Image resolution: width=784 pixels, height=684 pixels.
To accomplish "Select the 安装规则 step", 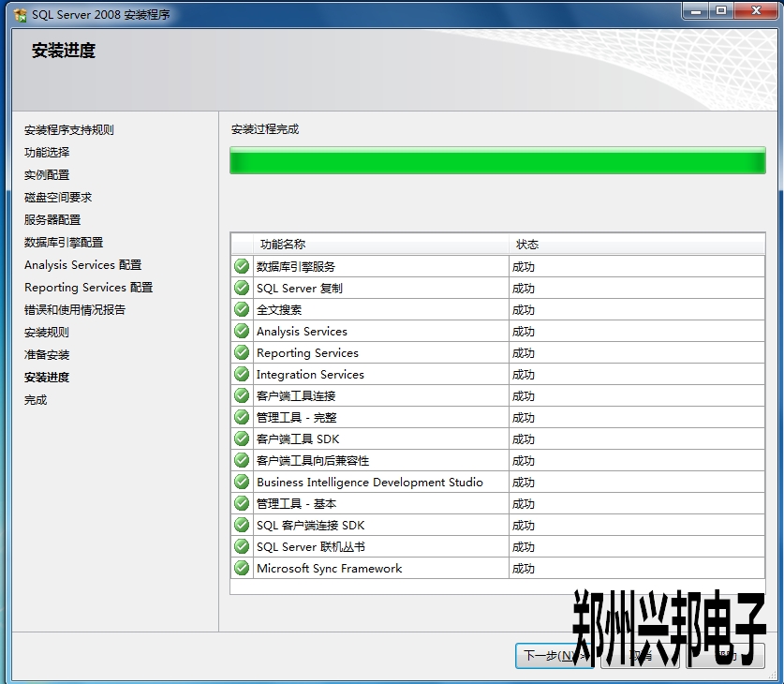I will click(47, 333).
